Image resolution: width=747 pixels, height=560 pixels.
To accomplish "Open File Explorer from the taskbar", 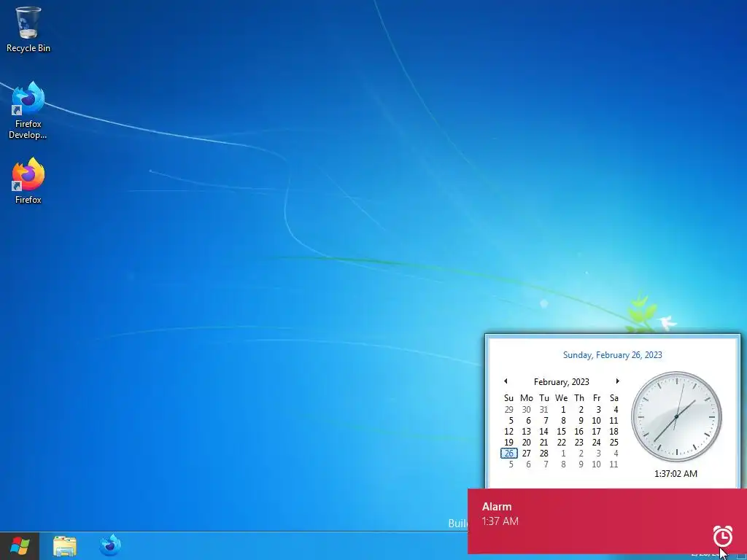I will point(65,545).
